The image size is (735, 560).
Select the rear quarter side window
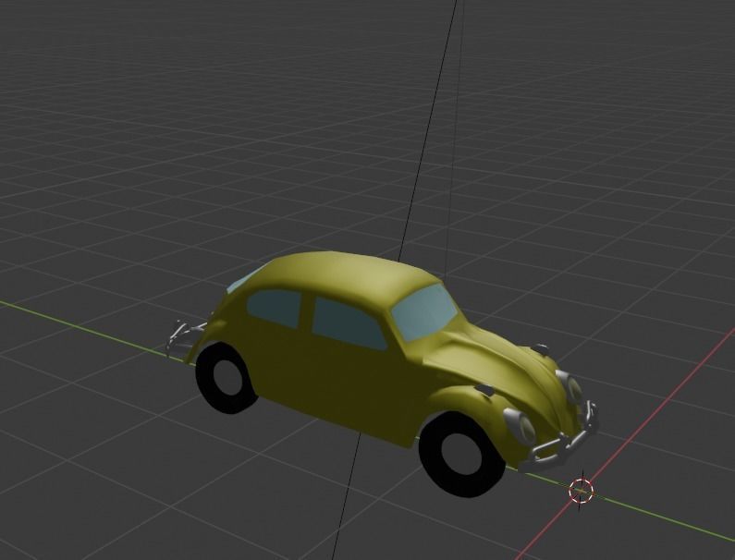pos(275,308)
